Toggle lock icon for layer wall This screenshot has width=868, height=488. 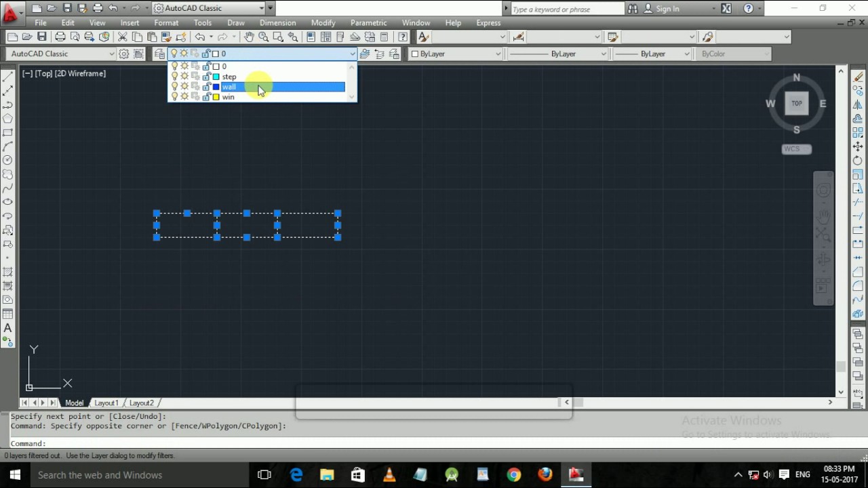[x=206, y=87]
